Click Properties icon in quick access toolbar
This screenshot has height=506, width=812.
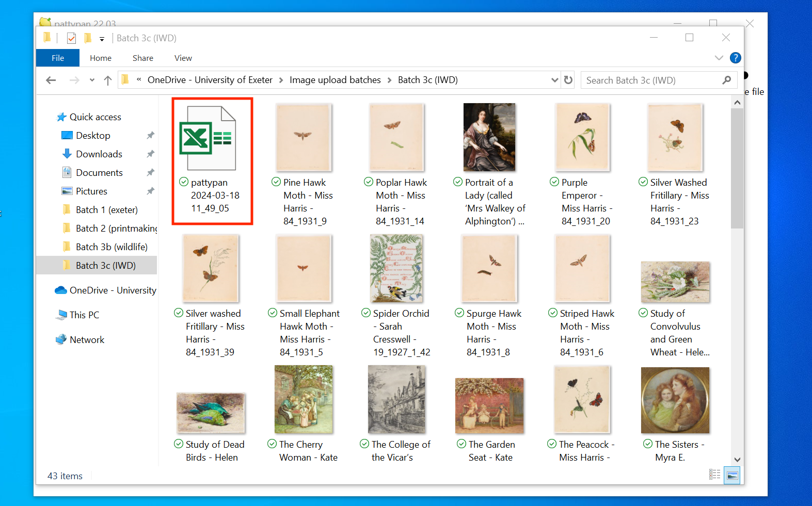point(72,38)
